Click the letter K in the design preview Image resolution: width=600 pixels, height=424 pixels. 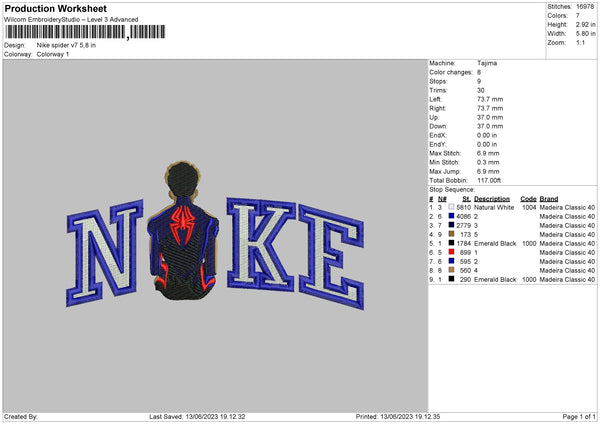[261, 244]
